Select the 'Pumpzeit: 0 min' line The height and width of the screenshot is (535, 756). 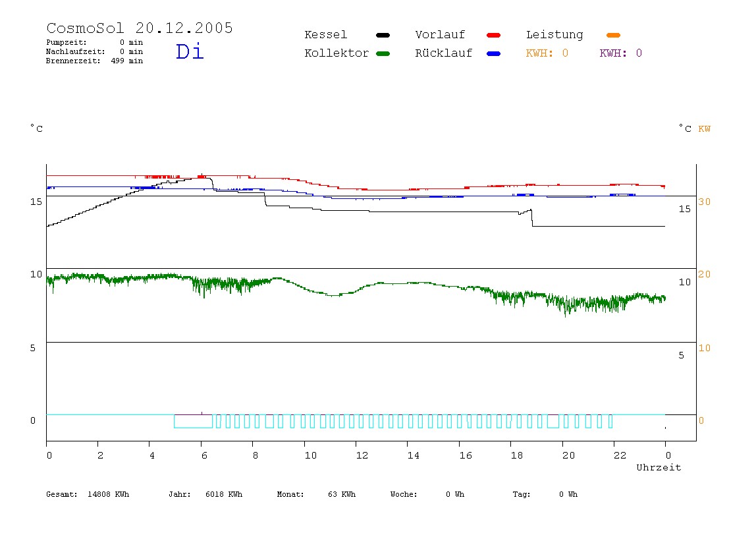(x=95, y=42)
